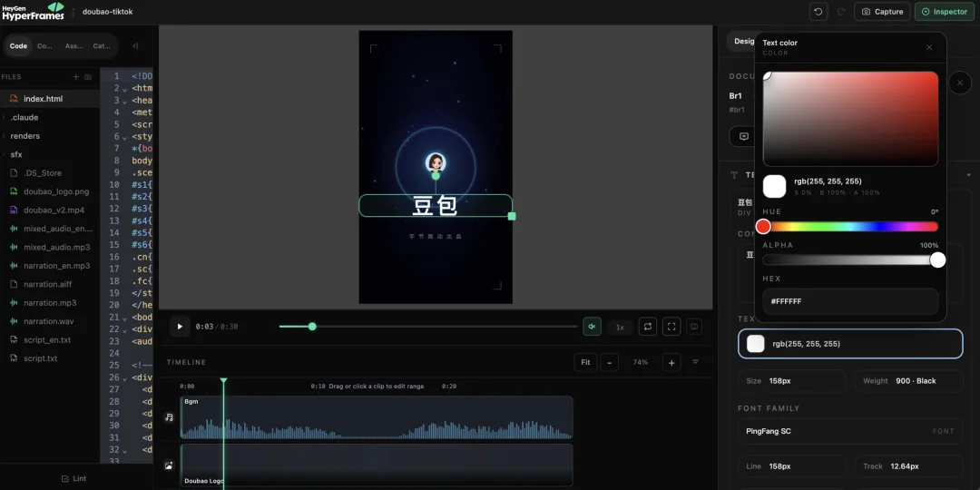Toggle audio mute on the player
Viewport: 980px width, 490px height.
coord(592,327)
